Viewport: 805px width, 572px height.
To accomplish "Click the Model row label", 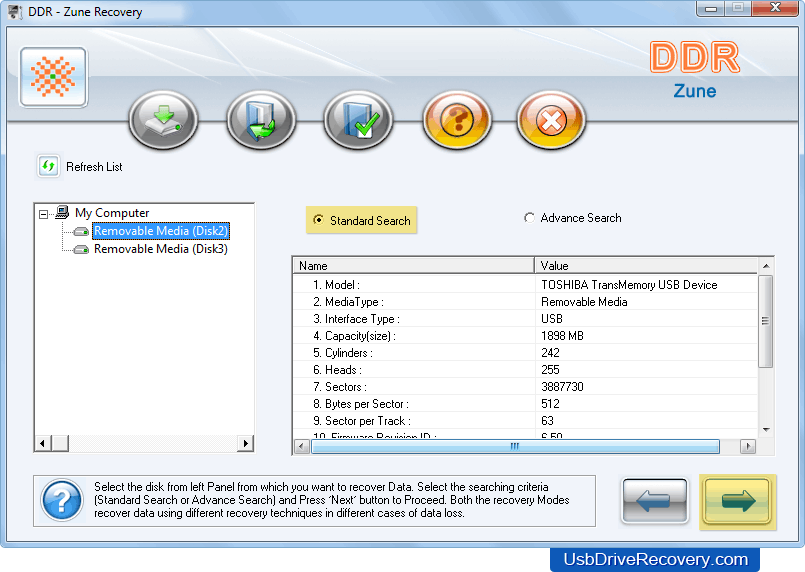I will coord(336,284).
